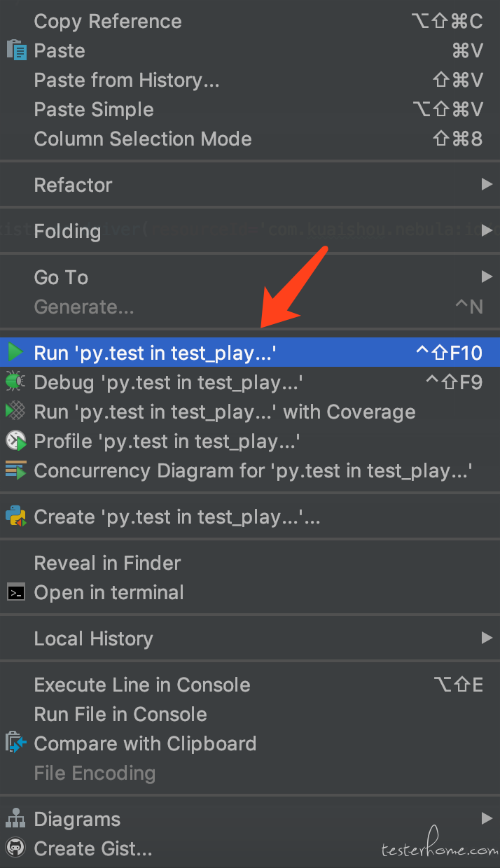Click the Paste clipboard icon
Viewport: 500px width, 868px height.
point(16,51)
